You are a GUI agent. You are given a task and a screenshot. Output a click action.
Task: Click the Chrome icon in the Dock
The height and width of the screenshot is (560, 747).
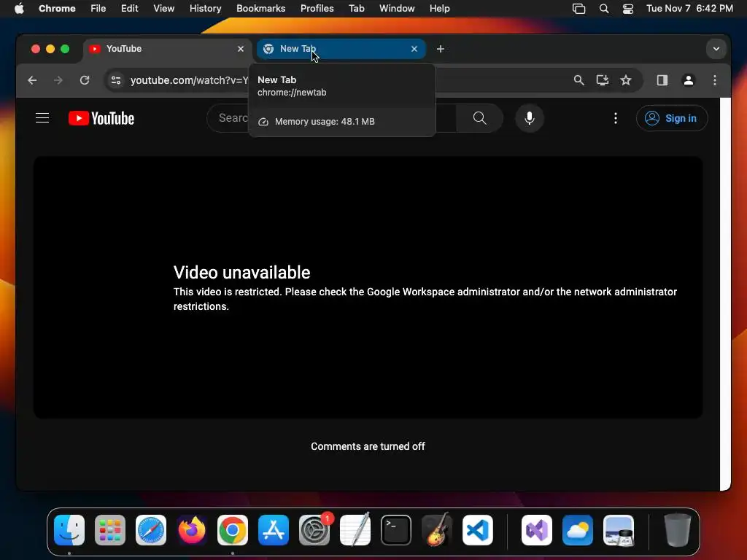[233, 530]
